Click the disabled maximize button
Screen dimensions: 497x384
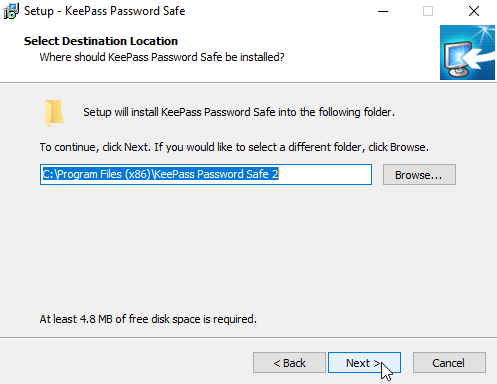pos(428,11)
